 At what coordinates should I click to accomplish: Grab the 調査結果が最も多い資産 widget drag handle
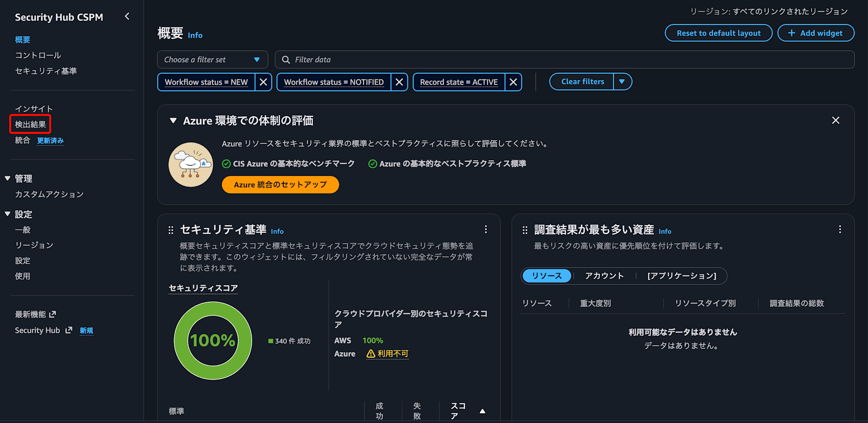point(525,230)
